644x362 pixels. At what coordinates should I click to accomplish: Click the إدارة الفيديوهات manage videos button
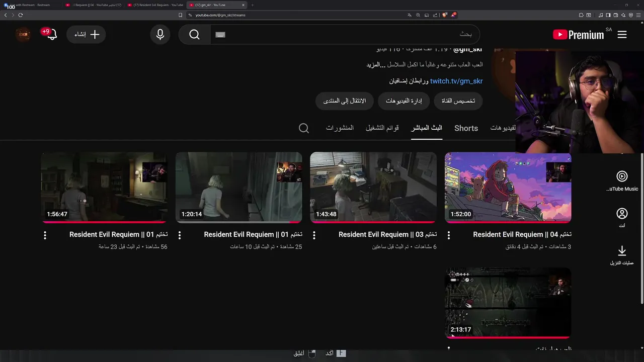point(404,101)
